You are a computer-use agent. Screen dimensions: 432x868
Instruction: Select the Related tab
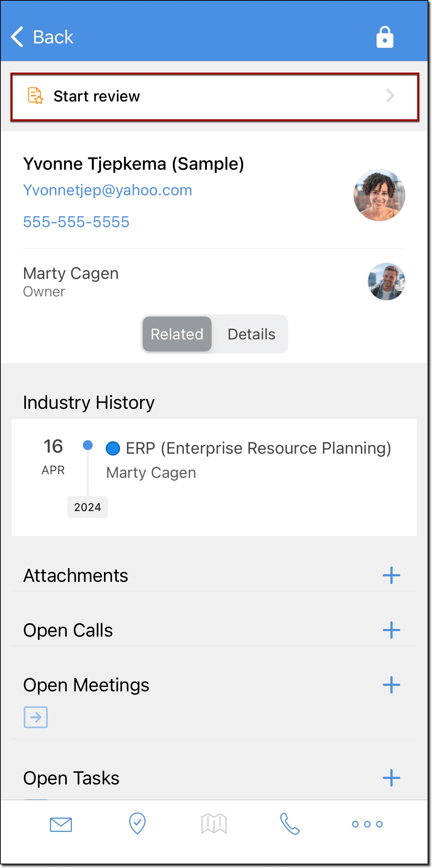coord(177,334)
